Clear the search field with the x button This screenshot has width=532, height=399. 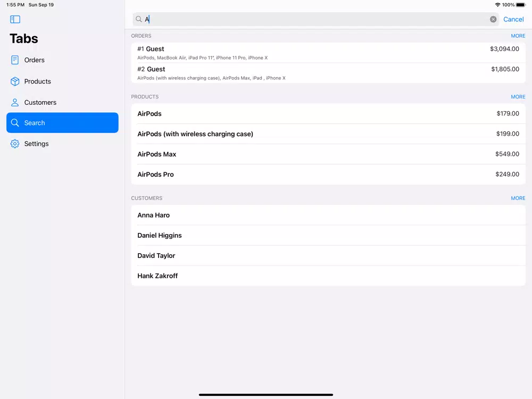pyautogui.click(x=493, y=19)
